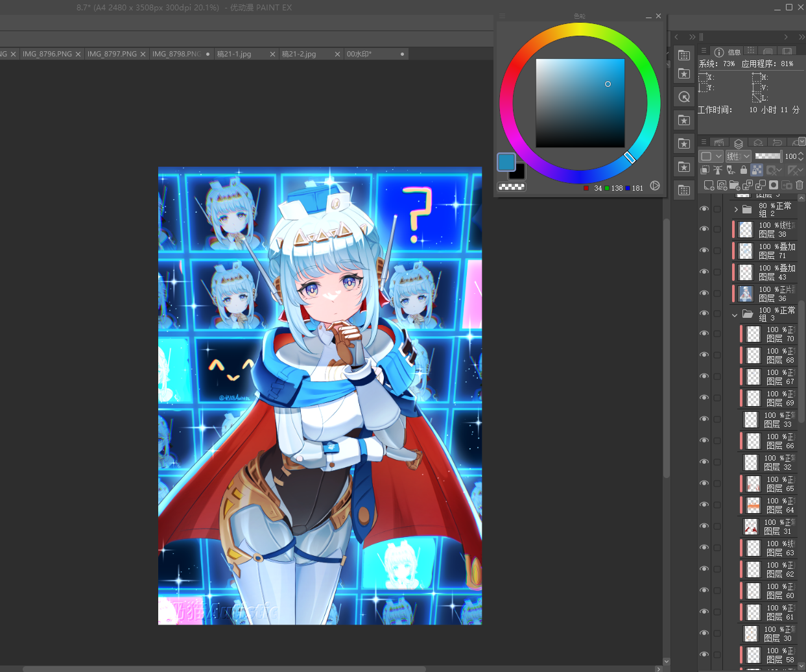
Task: Open the 信息 info tab
Action: (x=727, y=52)
